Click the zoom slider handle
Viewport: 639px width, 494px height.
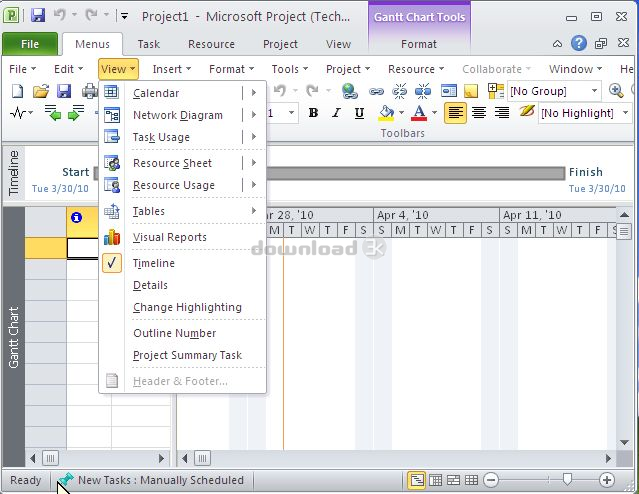click(x=567, y=480)
